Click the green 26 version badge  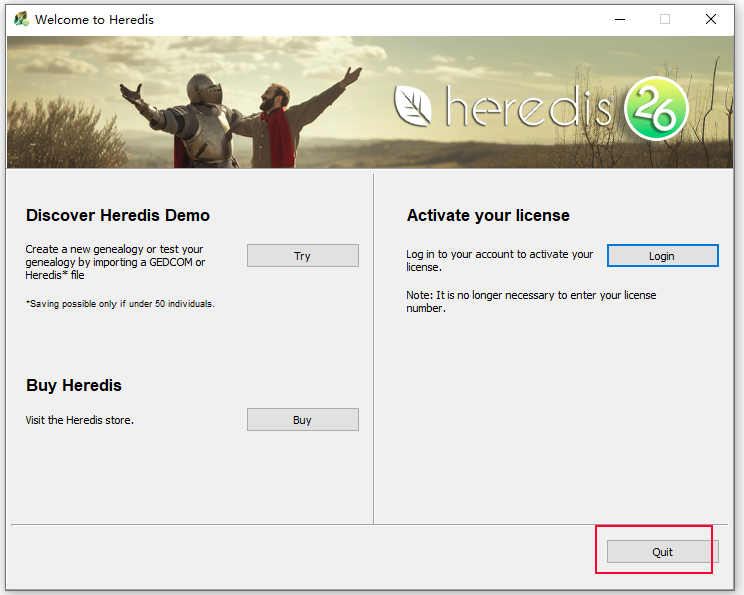656,109
